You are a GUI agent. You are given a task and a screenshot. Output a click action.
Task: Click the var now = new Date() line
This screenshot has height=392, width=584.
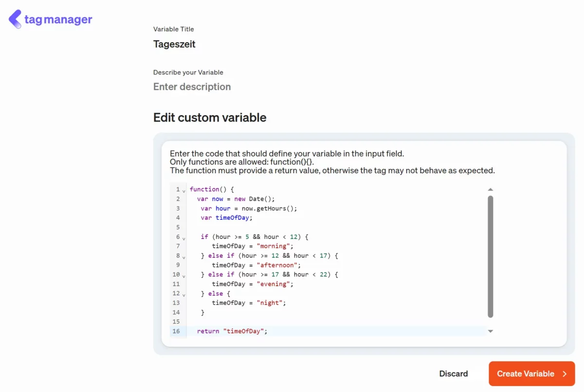point(236,199)
